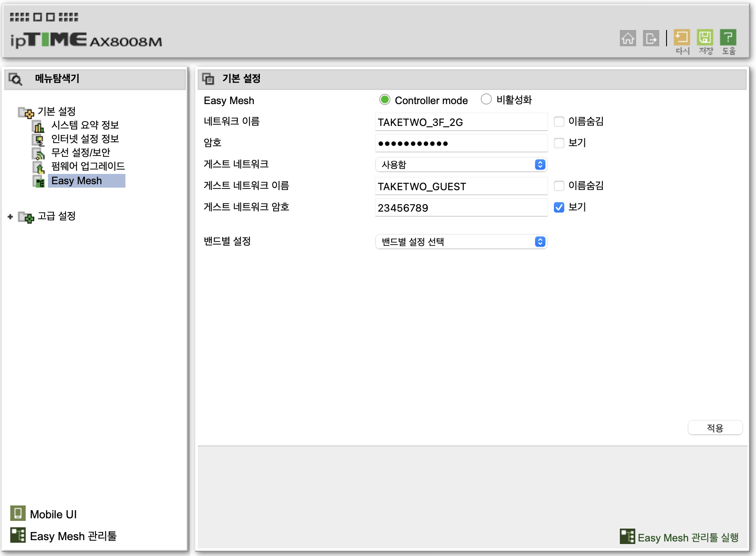Viewport: 756px width, 556px height.
Task: Open the 밴드별 설정 선택 dropdown
Action: [x=461, y=242]
